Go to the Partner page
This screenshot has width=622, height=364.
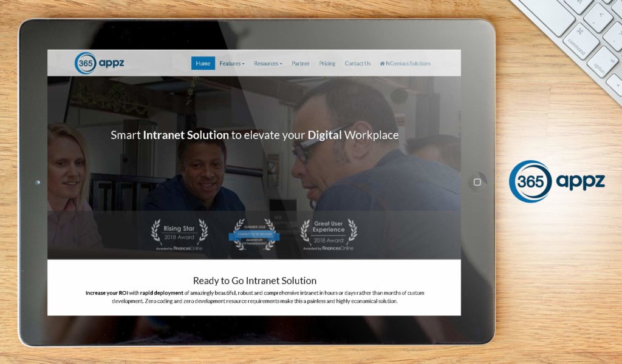(x=300, y=64)
